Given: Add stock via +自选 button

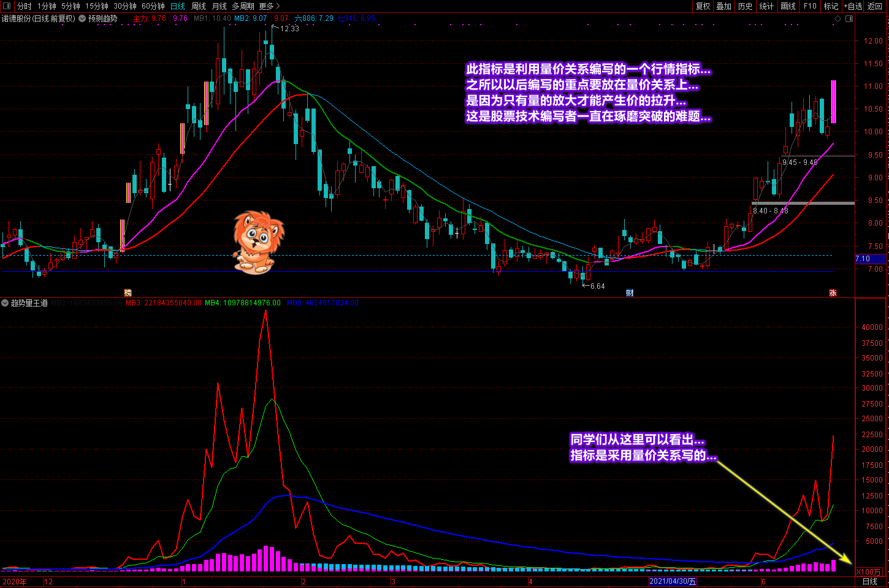Looking at the screenshot, I should pyautogui.click(x=853, y=6).
